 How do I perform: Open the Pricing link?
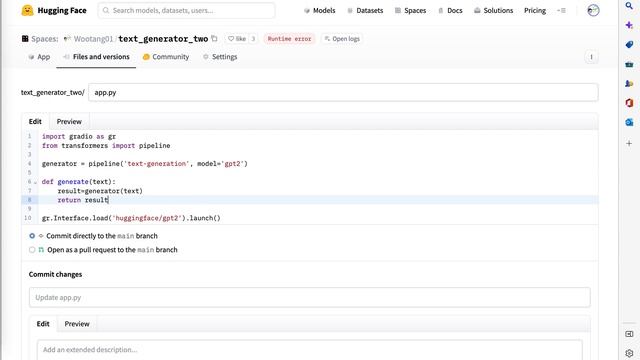coord(535,11)
